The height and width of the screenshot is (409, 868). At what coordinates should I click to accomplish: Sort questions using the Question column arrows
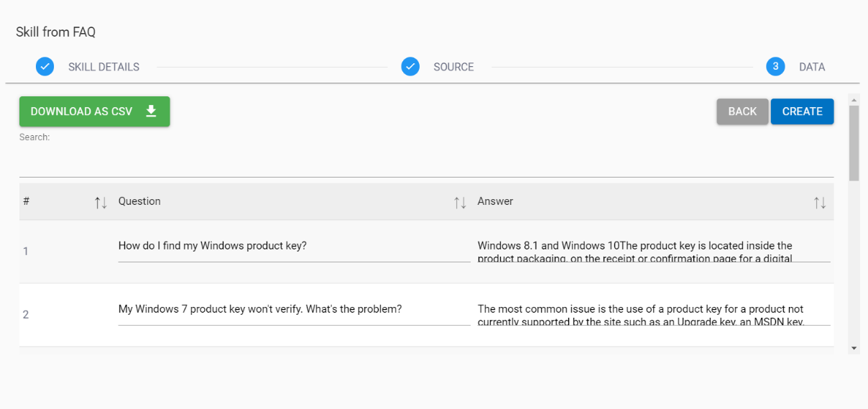point(460,203)
